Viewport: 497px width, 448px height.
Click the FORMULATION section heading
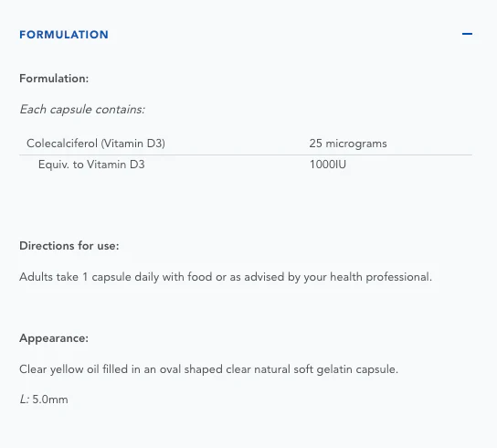click(64, 35)
